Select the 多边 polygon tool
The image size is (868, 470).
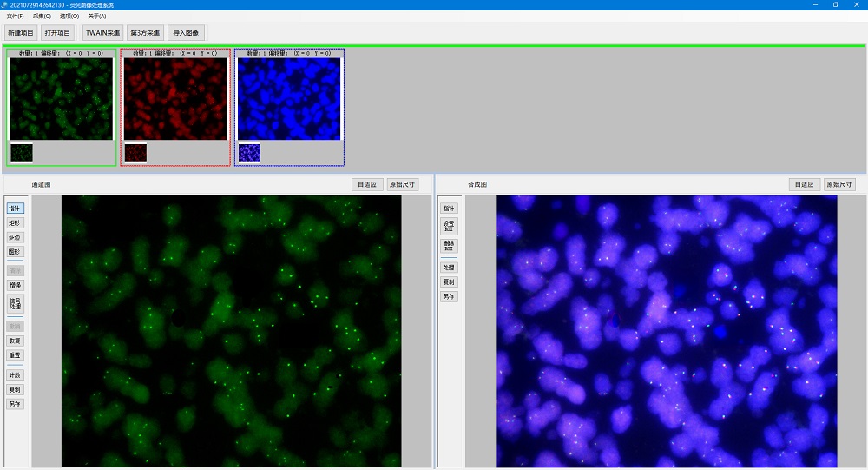point(15,237)
